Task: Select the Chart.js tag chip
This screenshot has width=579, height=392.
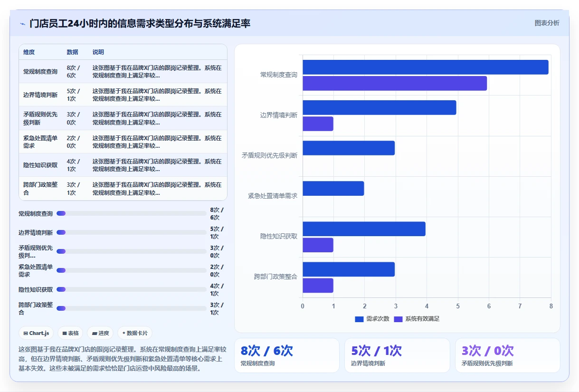Action: (36, 333)
